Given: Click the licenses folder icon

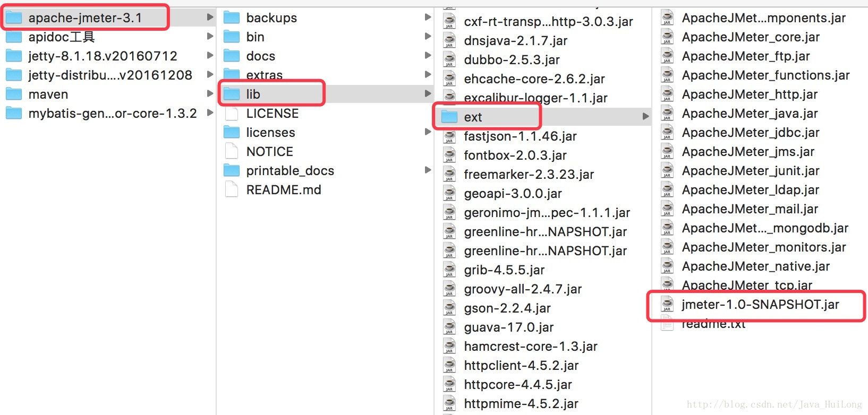Looking at the screenshot, I should (232, 132).
